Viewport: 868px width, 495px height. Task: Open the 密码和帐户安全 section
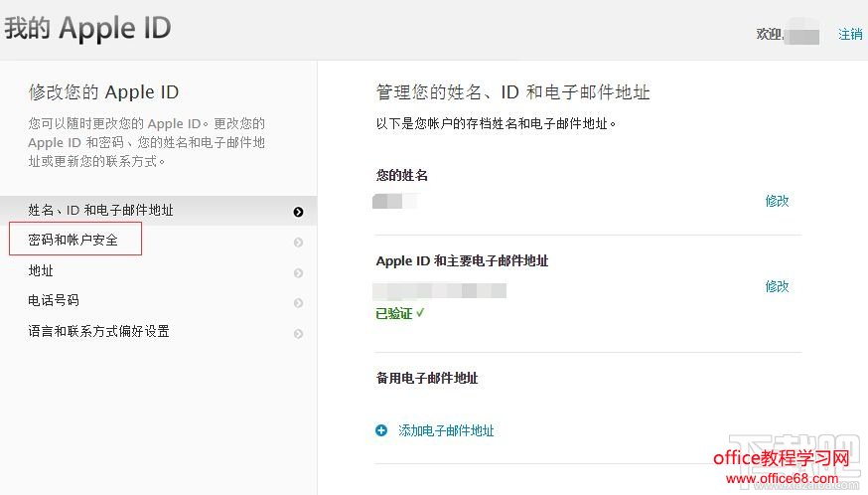click(x=73, y=241)
